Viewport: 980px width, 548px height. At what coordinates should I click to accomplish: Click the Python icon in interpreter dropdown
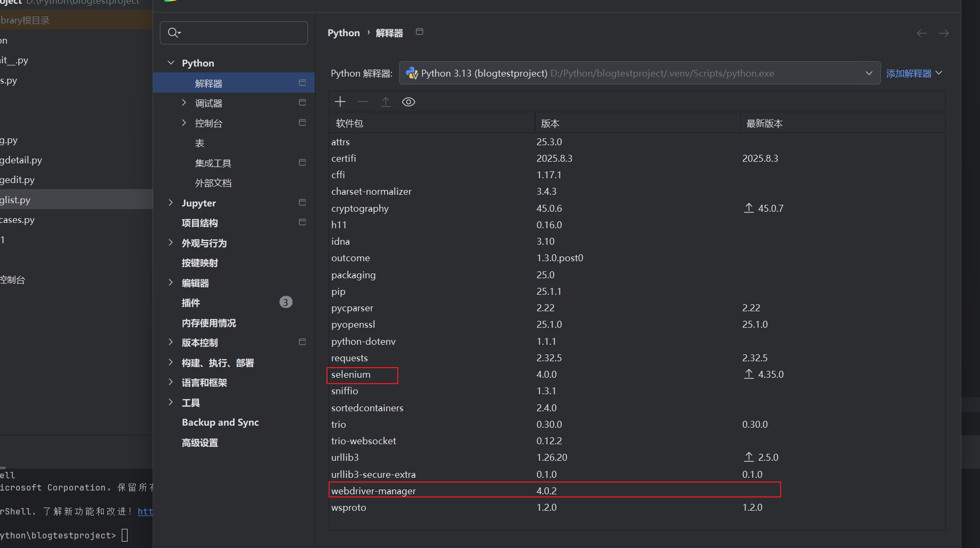point(412,73)
